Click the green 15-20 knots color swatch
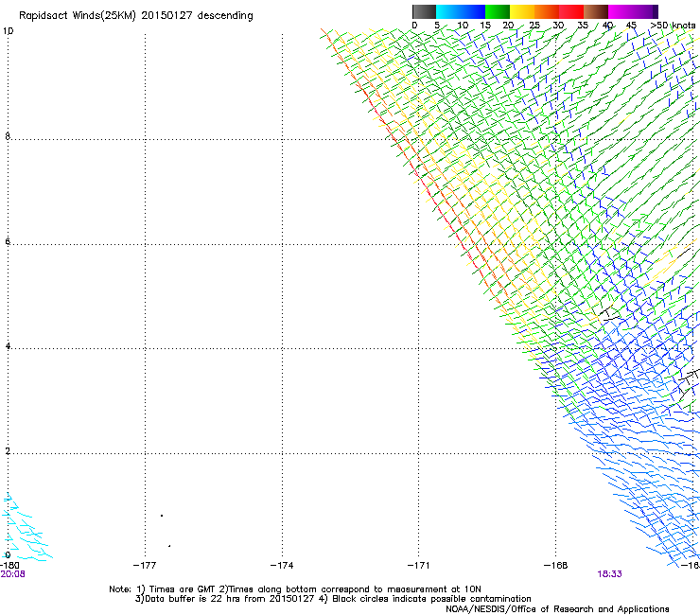 498,11
